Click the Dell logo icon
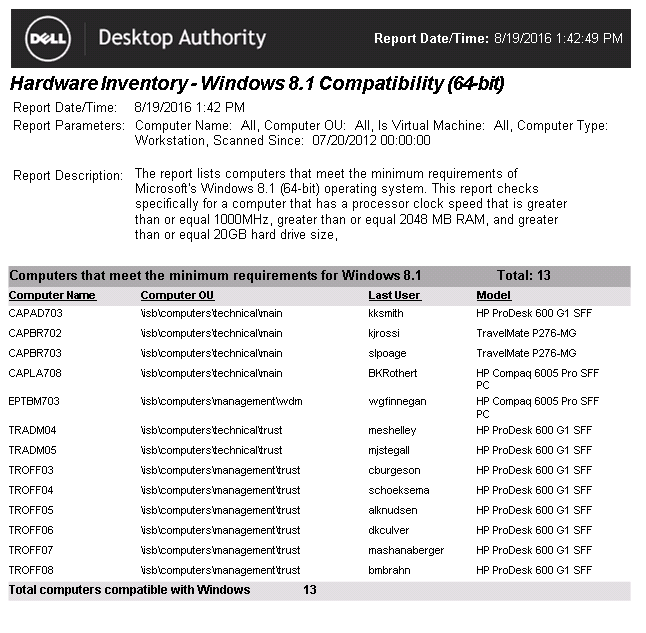This screenshot has height=633, width=646. point(47,38)
